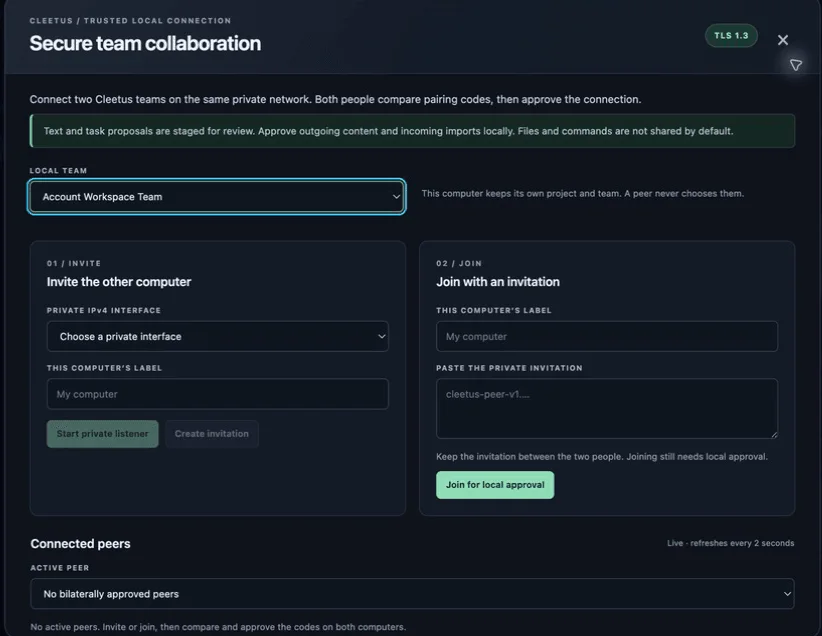Click the "Invite the other computer" heading
The height and width of the screenshot is (636, 822).
(x=119, y=282)
